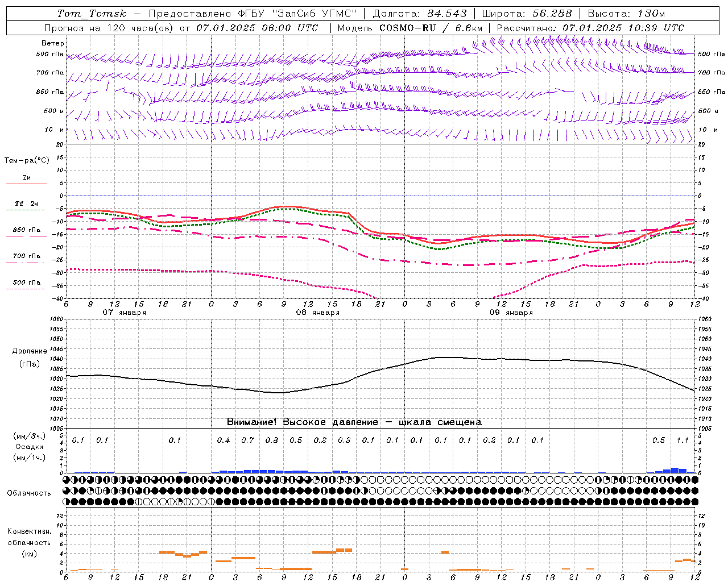Click the Широта: 56.288 value
The image size is (728, 582).
click(527, 14)
